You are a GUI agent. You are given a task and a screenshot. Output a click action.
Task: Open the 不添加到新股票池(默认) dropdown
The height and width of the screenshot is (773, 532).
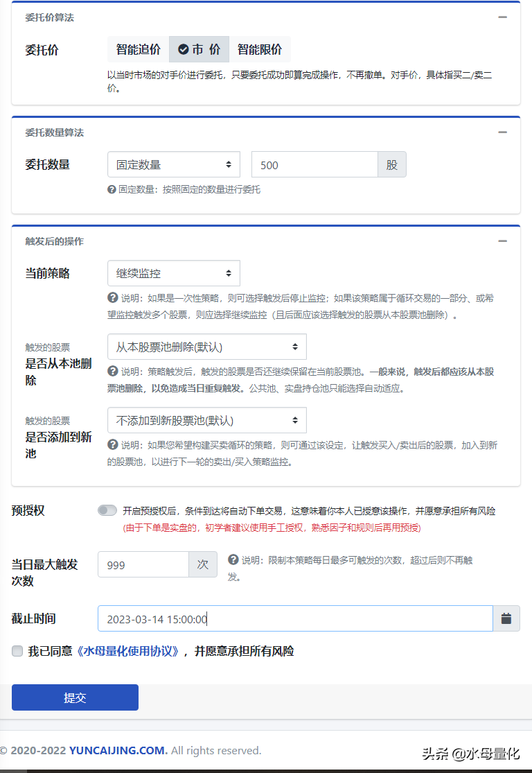[x=207, y=420]
